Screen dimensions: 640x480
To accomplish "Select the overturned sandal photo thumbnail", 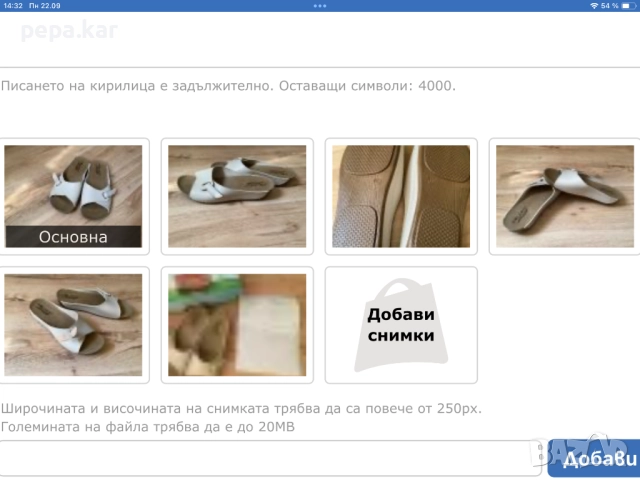I will coord(565,196).
